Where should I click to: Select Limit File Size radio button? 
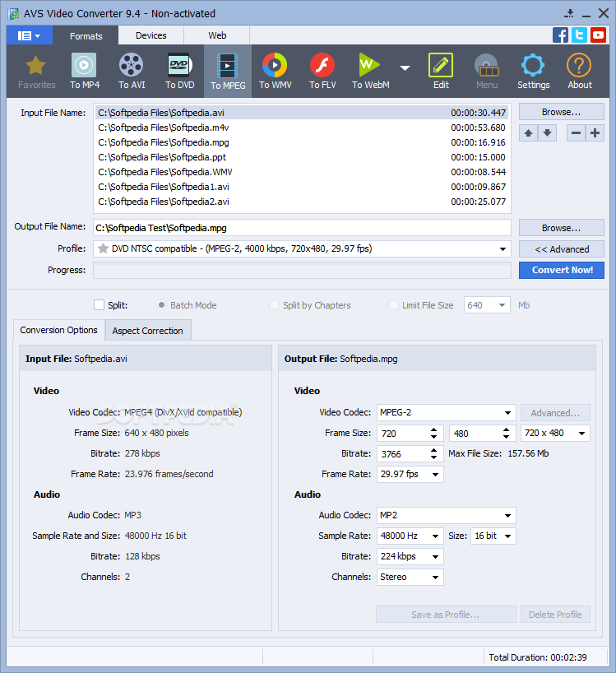coord(393,305)
